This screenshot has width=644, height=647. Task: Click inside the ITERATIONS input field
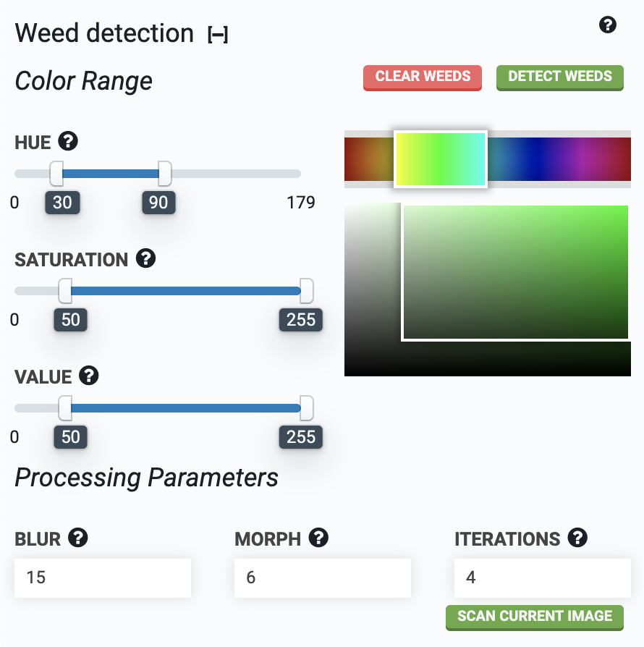pyautogui.click(x=543, y=578)
